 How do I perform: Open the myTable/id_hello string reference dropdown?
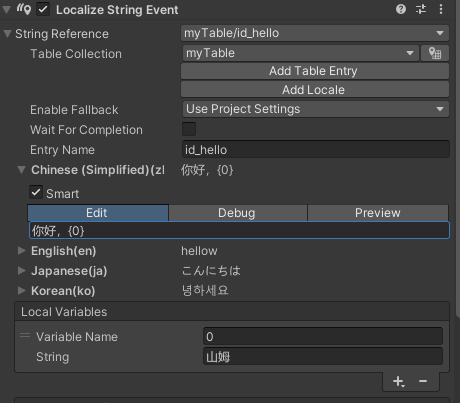(315, 33)
